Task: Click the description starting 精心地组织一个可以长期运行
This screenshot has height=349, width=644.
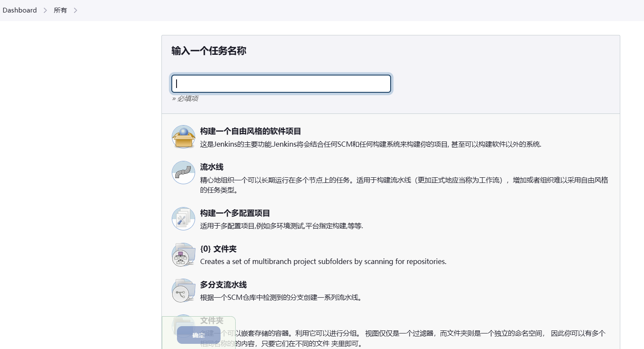Action: [x=404, y=185]
